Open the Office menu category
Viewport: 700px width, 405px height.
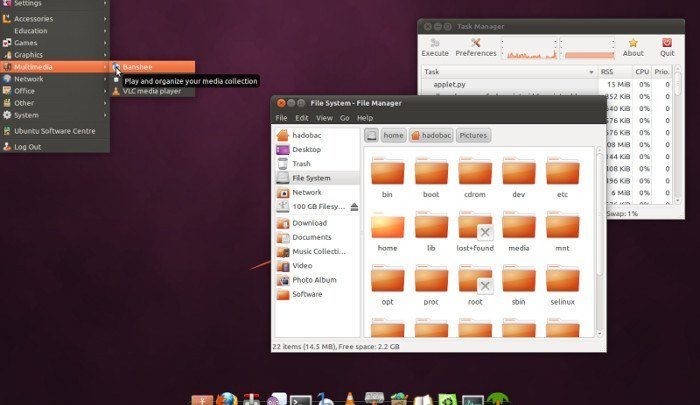click(55, 91)
